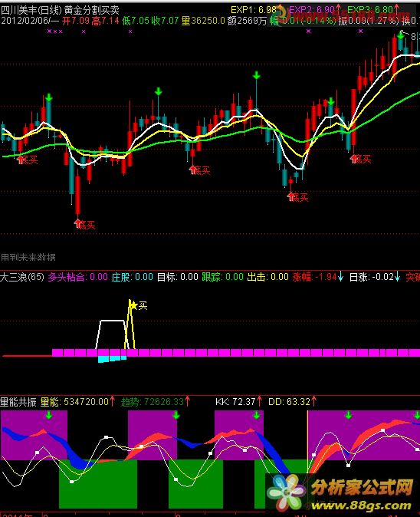Click the 底买 marker under the lowest candle
The width and height of the screenshot is (420, 517).
pos(85,225)
